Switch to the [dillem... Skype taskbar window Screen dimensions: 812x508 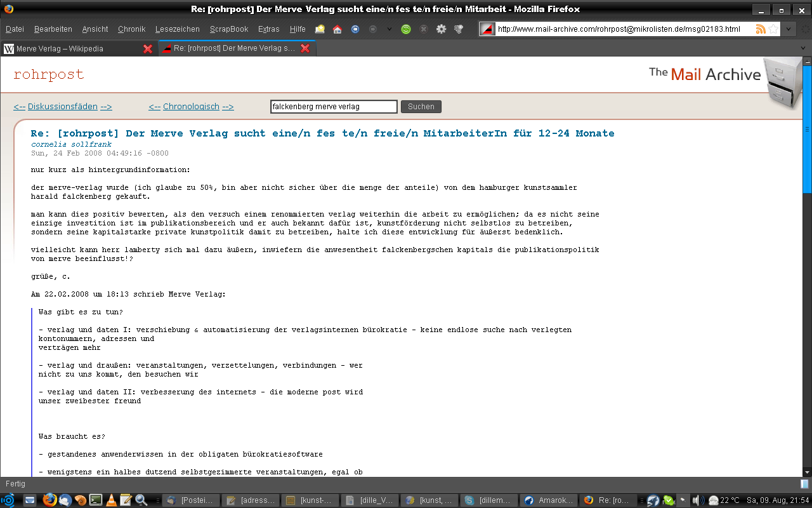point(489,500)
